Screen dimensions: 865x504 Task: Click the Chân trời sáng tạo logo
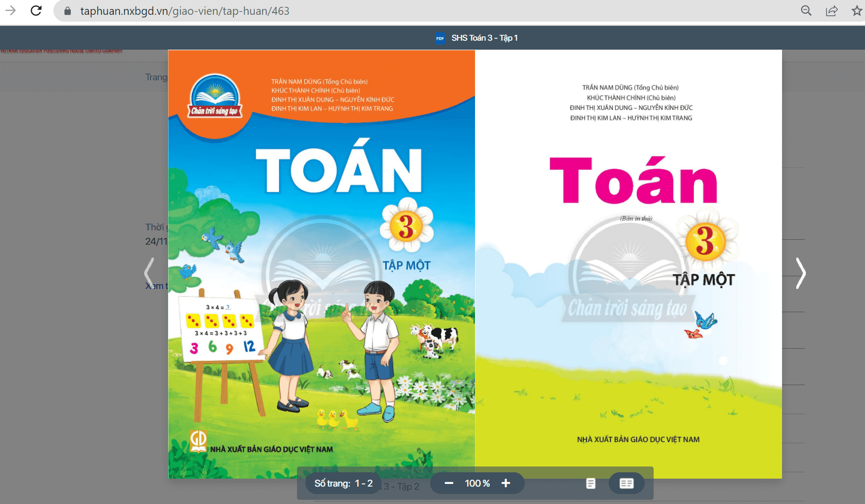pyautogui.click(x=215, y=97)
